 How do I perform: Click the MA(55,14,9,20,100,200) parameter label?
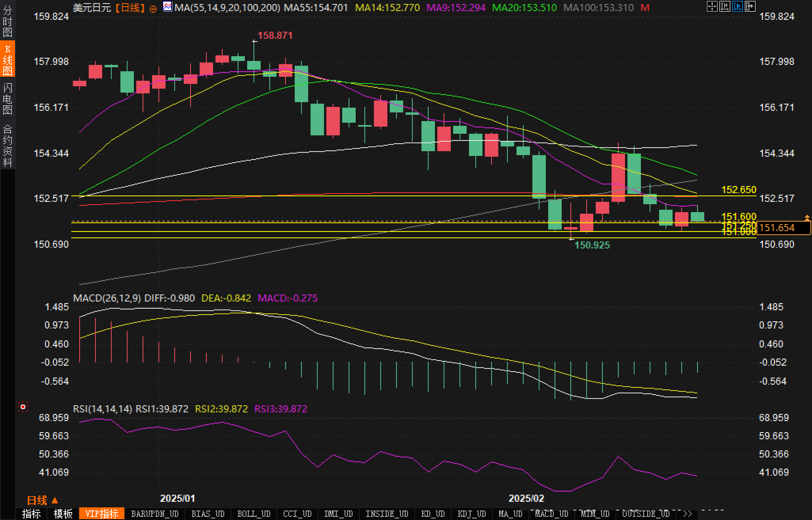[227, 8]
